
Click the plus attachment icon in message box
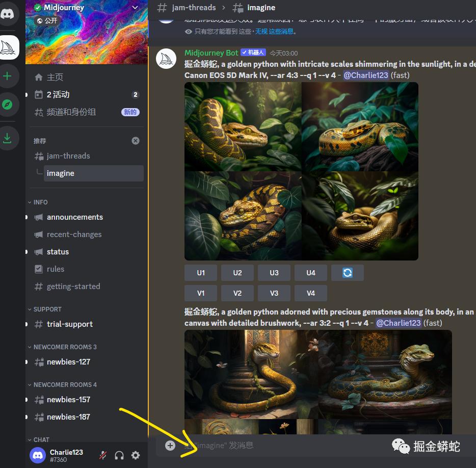click(x=170, y=446)
